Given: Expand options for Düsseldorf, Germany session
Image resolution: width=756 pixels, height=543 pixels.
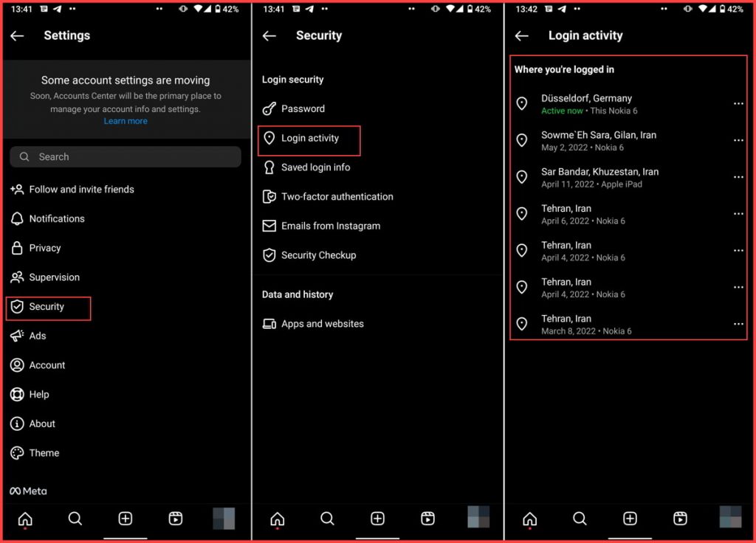Looking at the screenshot, I should pos(738,104).
